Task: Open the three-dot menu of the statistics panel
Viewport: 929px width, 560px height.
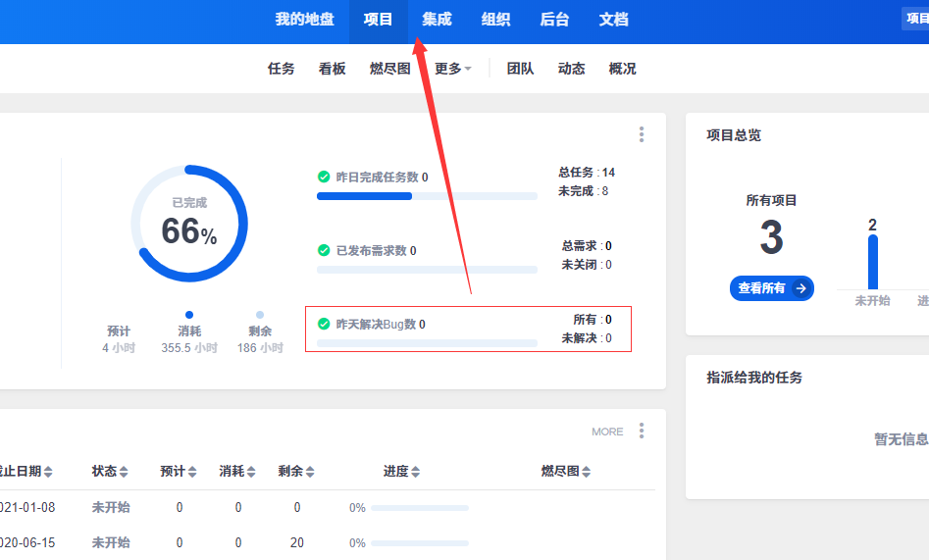Action: pos(641,134)
